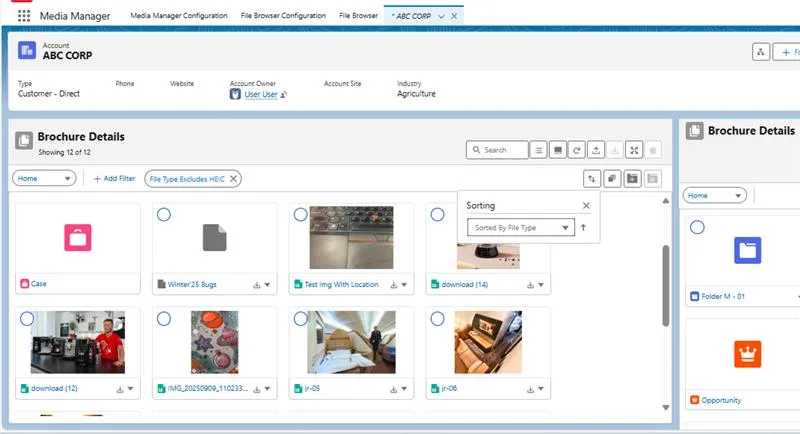Click the scroll up arrow of file list

666,201
